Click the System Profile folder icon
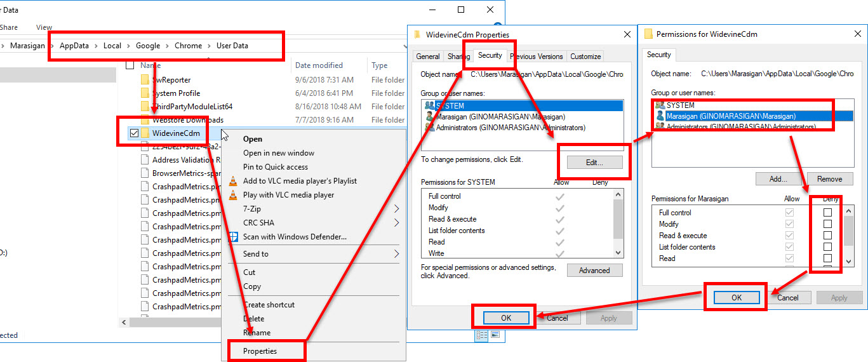 (x=144, y=93)
